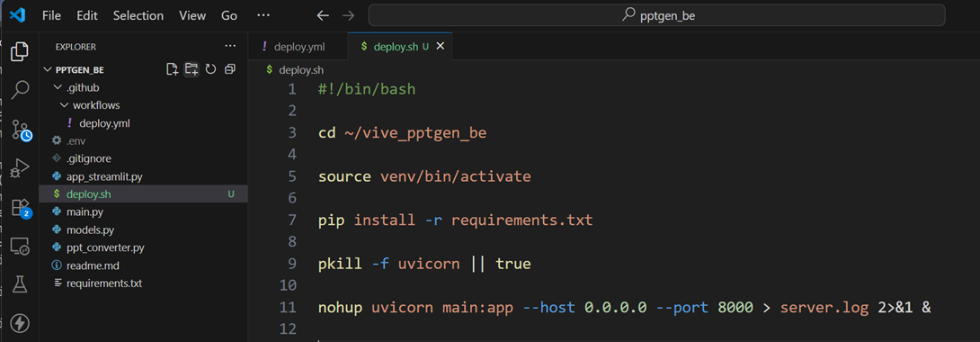
Task: Click the EXPLORER panel title
Action: [x=76, y=47]
